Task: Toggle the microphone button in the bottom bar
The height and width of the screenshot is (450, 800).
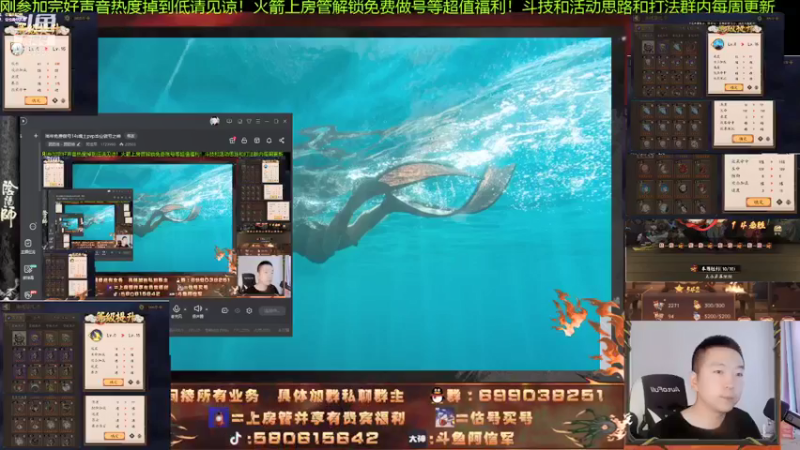Action: click(177, 309)
